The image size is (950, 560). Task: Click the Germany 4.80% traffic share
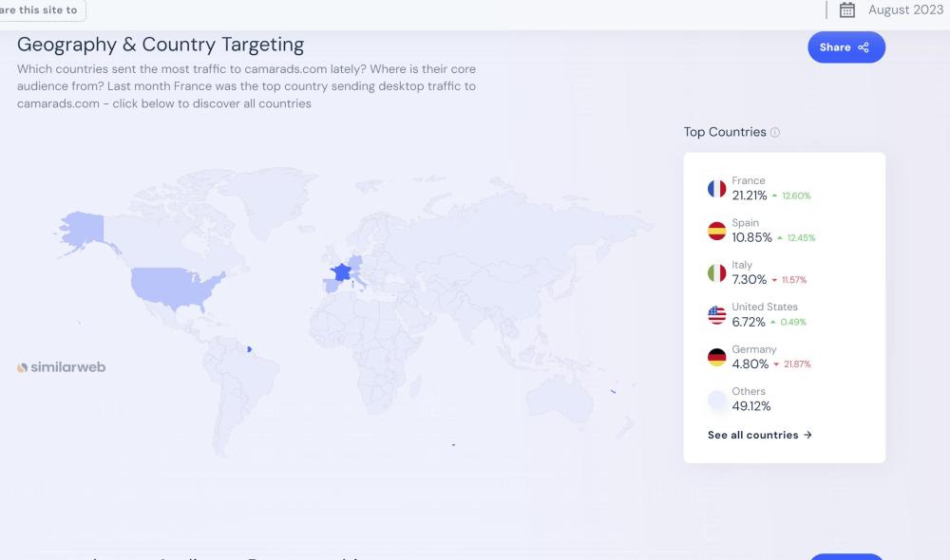(750, 364)
